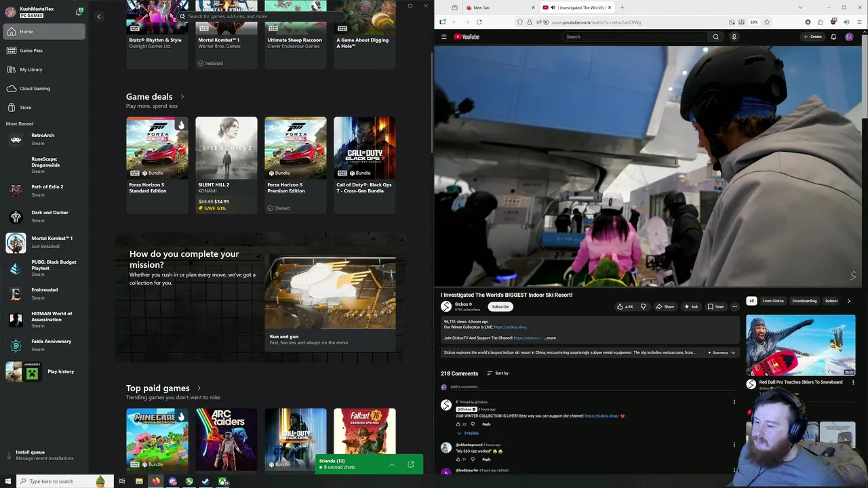Expand description with ...more
The image size is (868, 488).
[x=550, y=338]
